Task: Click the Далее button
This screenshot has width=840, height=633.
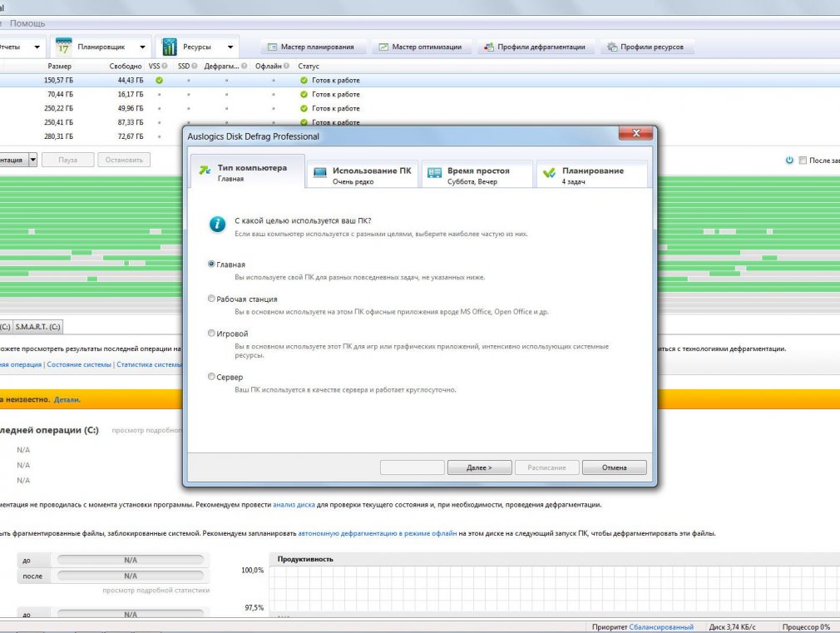Action: coord(479,467)
